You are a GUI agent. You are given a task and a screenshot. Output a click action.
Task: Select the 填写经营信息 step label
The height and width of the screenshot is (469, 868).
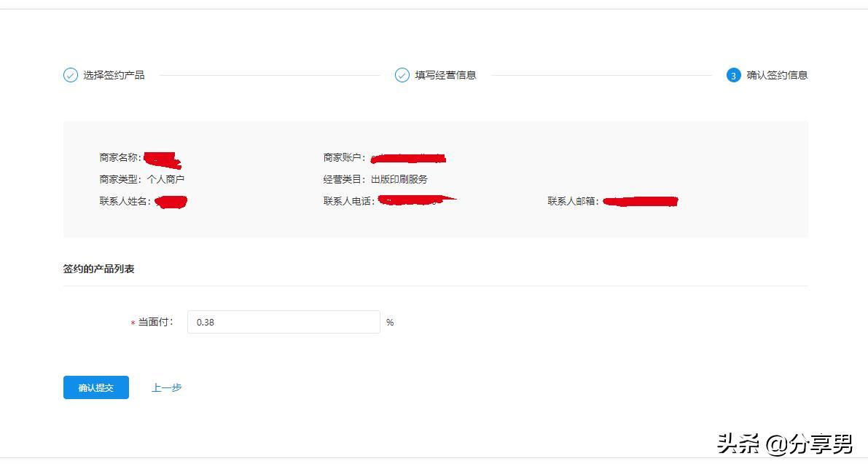click(445, 75)
